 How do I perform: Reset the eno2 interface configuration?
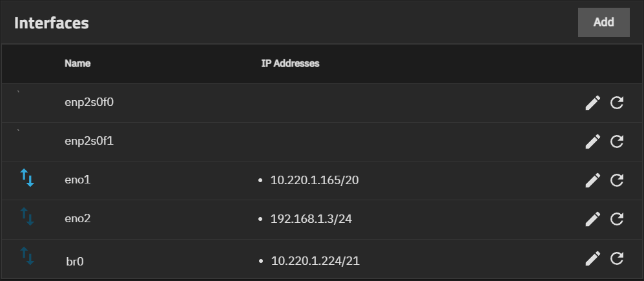click(617, 219)
